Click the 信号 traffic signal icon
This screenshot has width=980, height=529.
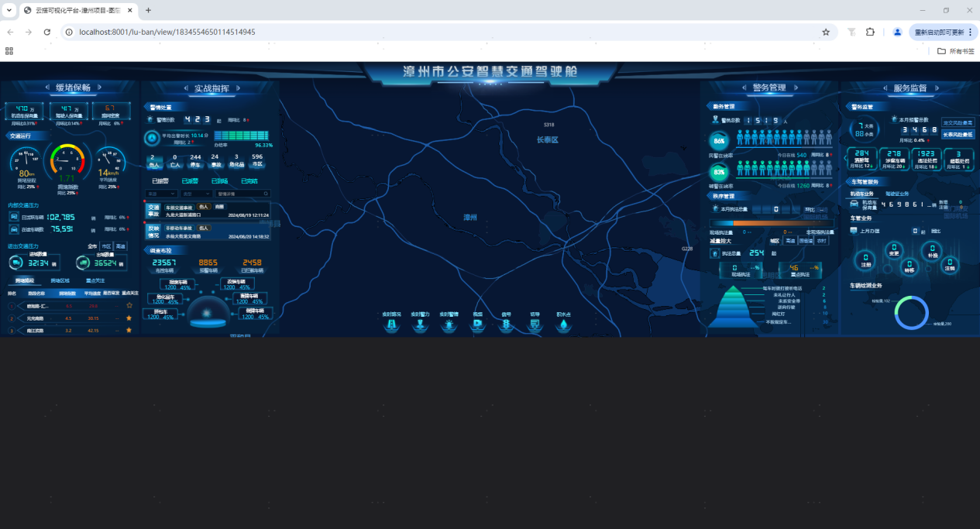[507, 326]
